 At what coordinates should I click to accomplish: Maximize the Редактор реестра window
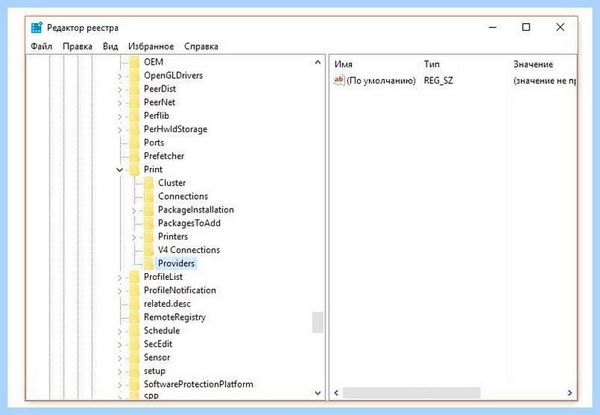pos(526,28)
